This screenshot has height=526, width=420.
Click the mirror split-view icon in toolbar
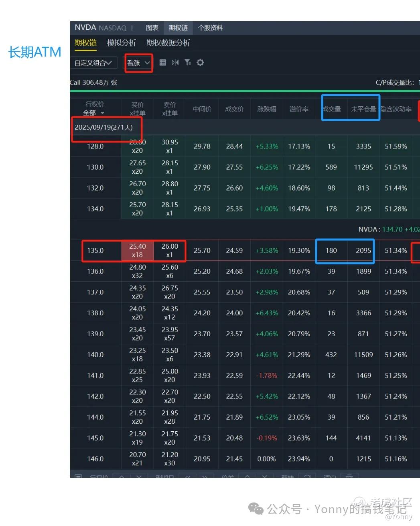(x=175, y=63)
